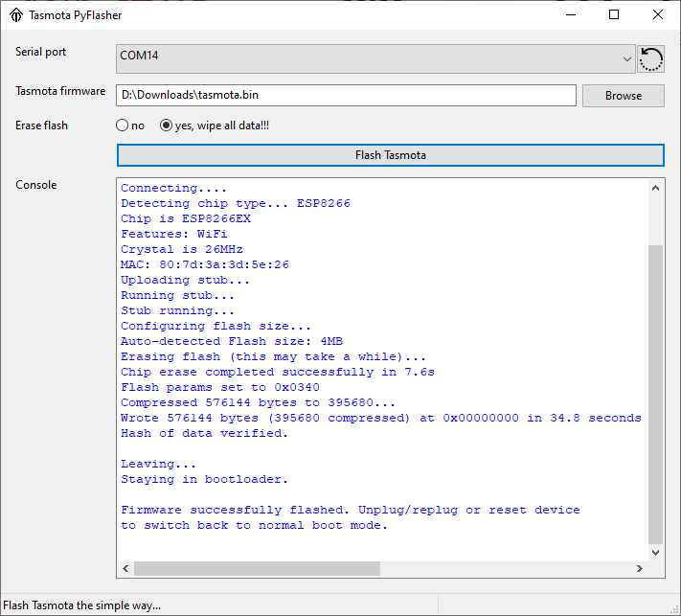Click console horizontal scrollbar right arrow
The height and width of the screenshot is (616, 681).
639,568
